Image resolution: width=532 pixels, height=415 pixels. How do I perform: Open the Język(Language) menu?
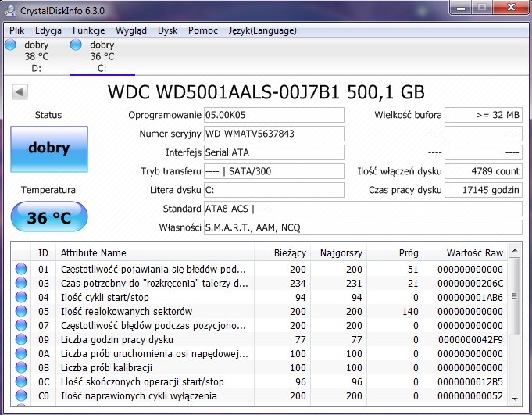click(x=262, y=30)
